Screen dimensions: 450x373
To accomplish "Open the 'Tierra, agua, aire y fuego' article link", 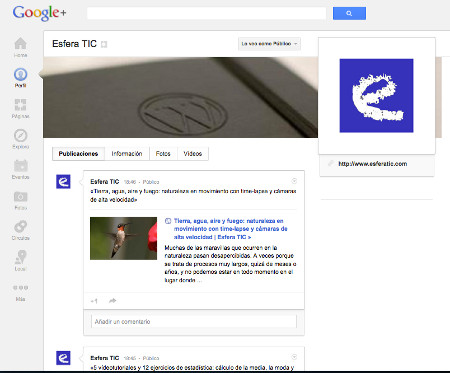I will 230,229.
